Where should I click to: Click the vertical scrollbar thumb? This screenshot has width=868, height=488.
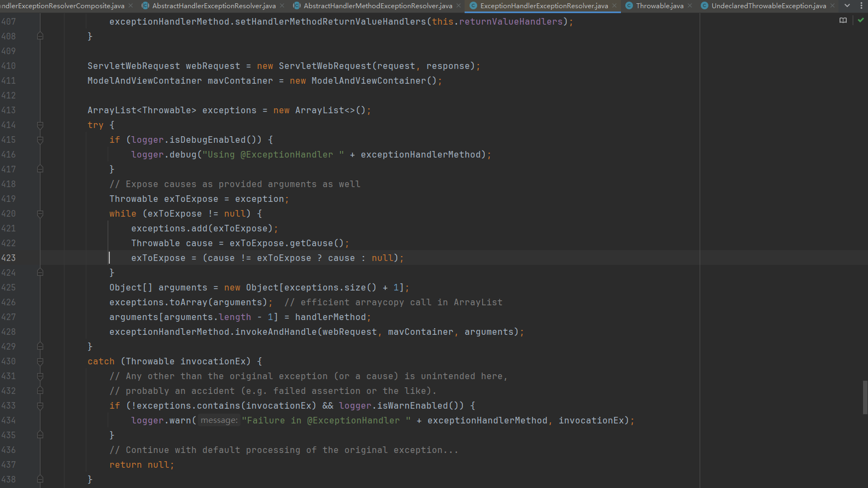point(865,397)
